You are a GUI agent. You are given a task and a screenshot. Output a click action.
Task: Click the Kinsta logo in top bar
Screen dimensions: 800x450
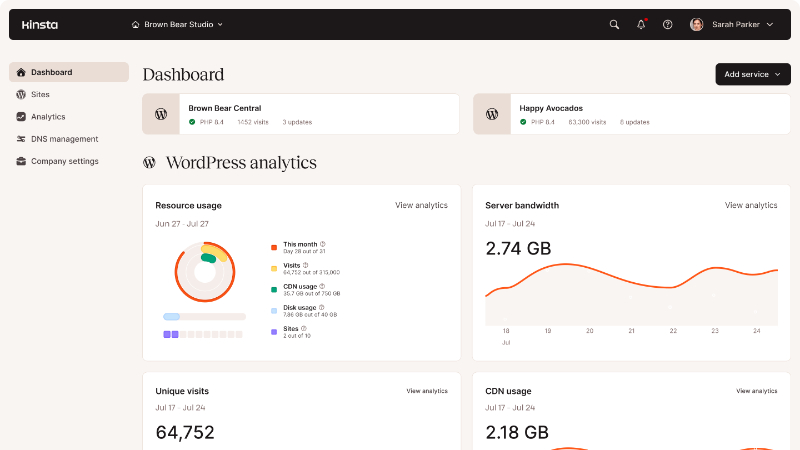point(39,24)
